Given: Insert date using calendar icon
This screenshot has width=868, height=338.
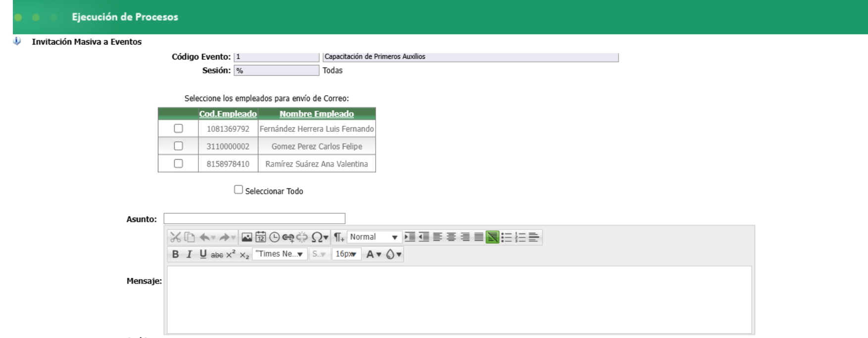Looking at the screenshot, I should pos(261,237).
